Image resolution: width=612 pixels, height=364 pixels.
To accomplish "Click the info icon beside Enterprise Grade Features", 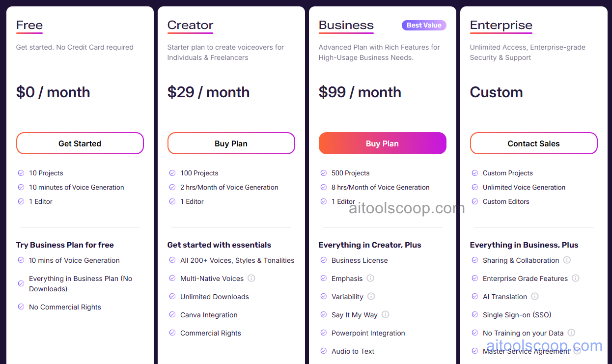I will 576,279.
